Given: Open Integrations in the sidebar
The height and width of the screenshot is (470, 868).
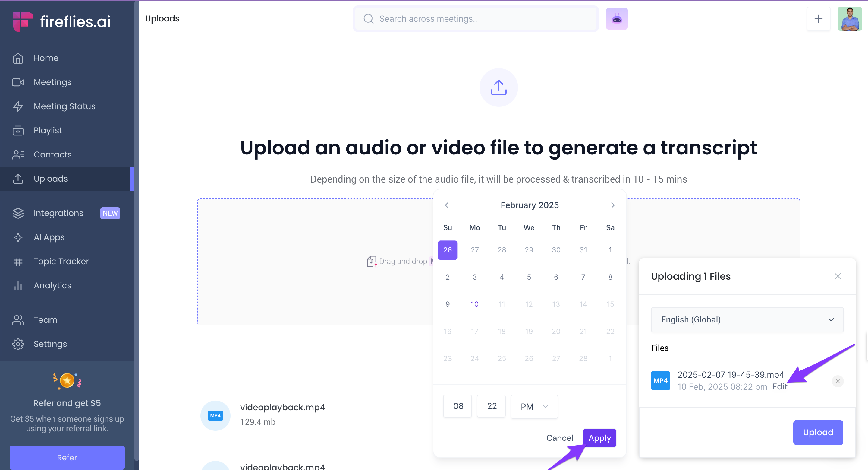Looking at the screenshot, I should click(58, 213).
